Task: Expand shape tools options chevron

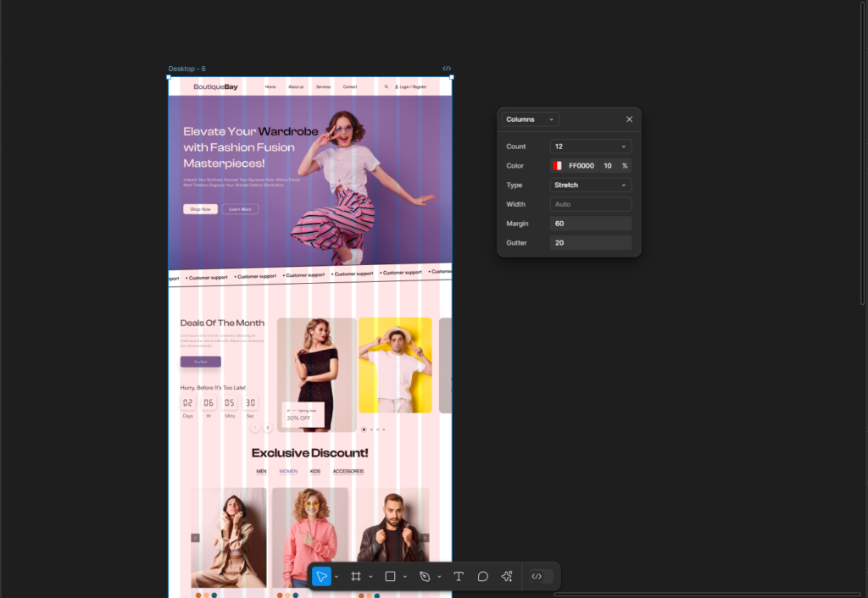Action: (x=405, y=577)
